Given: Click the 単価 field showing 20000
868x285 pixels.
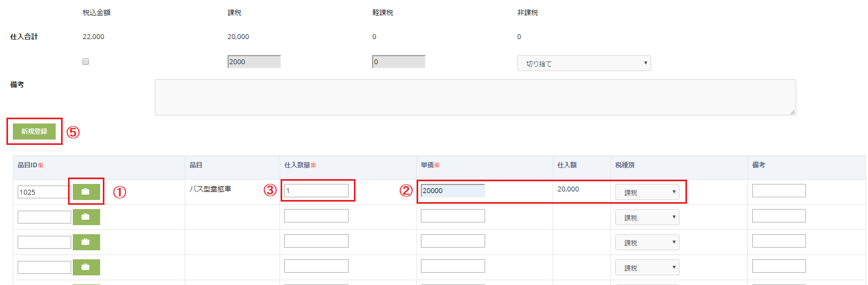Looking at the screenshot, I should 452,190.
